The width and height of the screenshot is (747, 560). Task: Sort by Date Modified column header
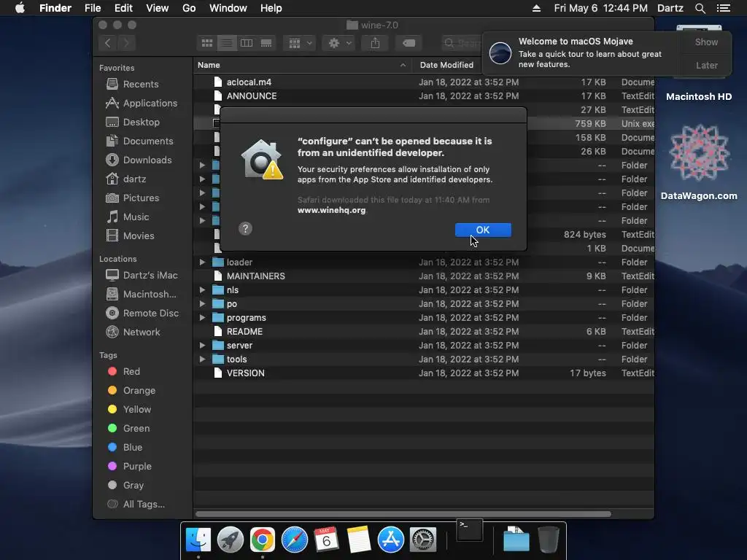[446, 65]
